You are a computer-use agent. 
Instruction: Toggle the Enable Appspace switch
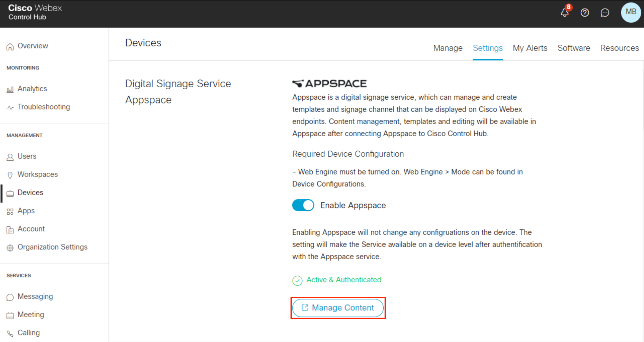pos(303,205)
